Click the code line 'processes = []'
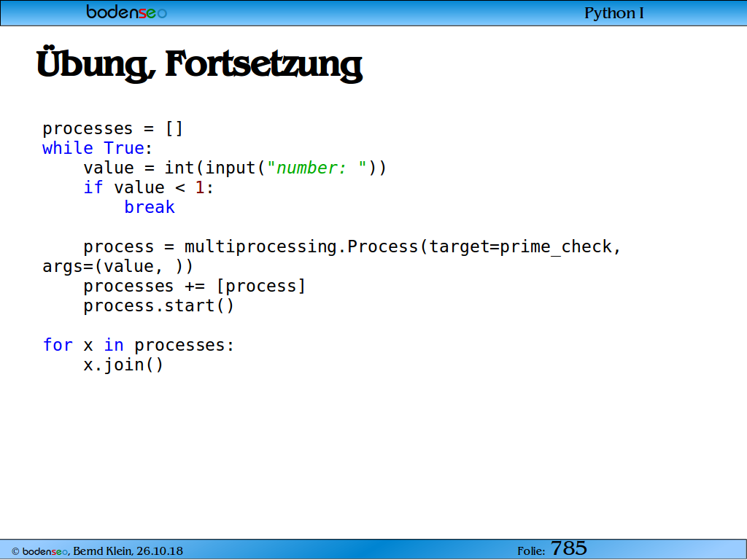 [x=113, y=128]
